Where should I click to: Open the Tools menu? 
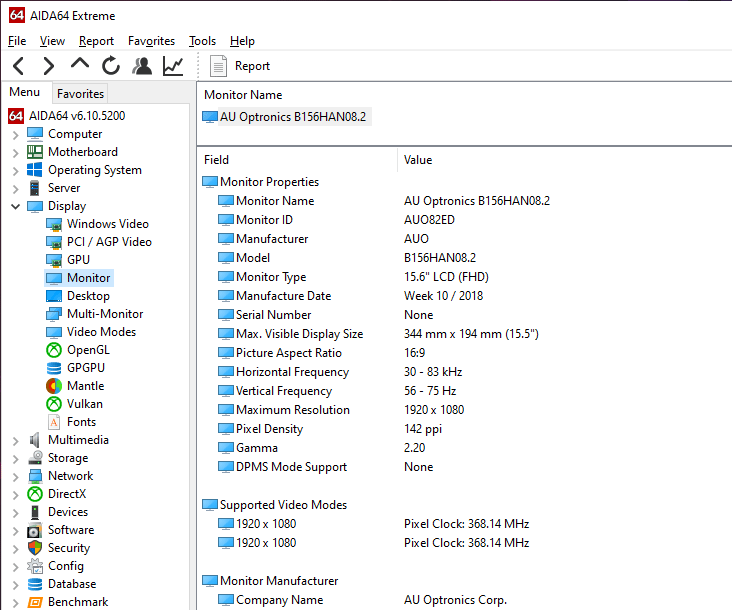(202, 41)
